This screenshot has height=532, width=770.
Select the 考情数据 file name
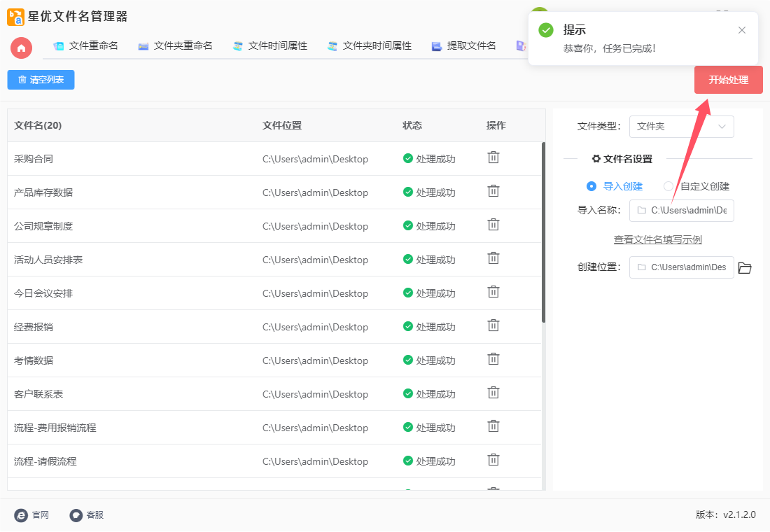pyautogui.click(x=34, y=360)
